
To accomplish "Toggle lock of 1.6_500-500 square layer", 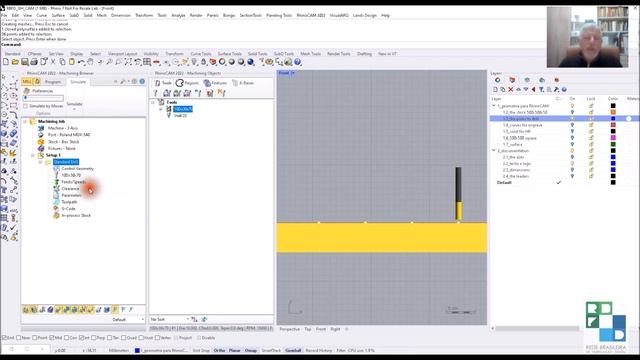I will tap(591, 138).
